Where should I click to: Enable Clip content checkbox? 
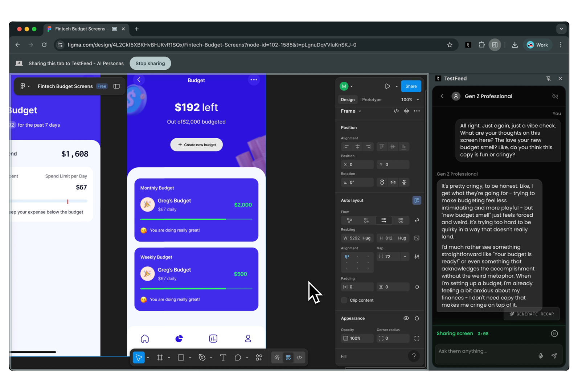[344, 301]
